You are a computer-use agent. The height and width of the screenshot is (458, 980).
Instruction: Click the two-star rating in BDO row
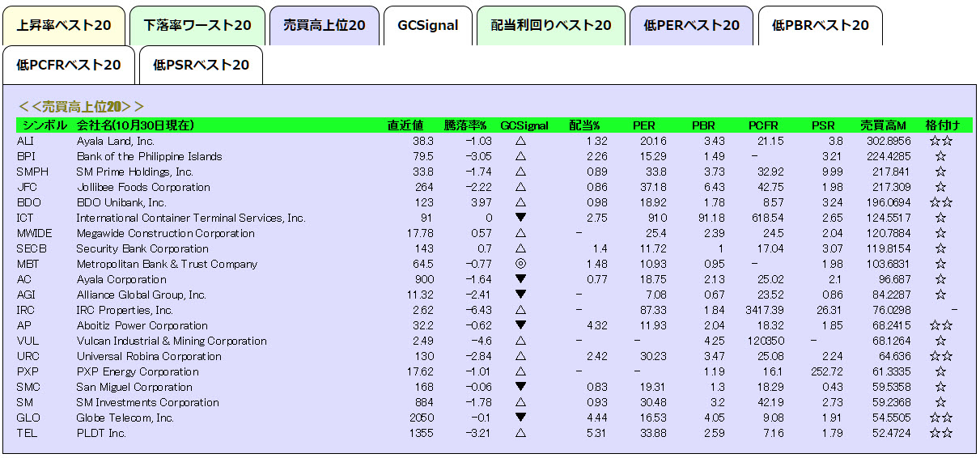pos(941,202)
